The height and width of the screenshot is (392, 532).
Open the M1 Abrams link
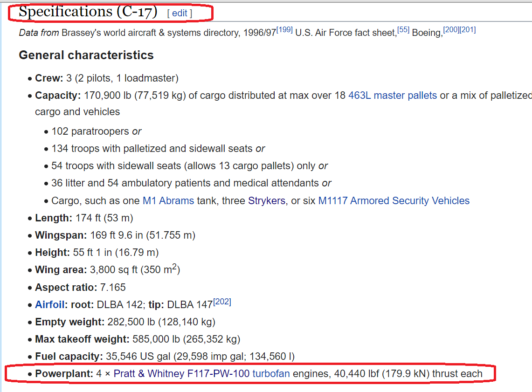click(168, 200)
